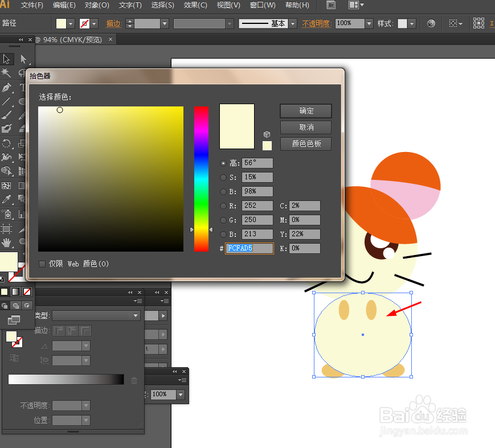The width and height of the screenshot is (495, 448).
Task: Select the Symbol Sprayer tool
Action: point(7,214)
